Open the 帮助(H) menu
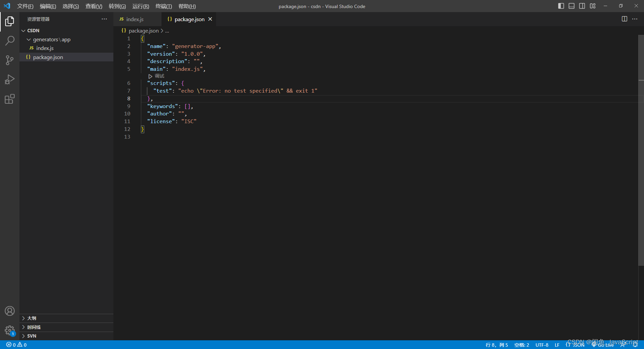 [187, 6]
